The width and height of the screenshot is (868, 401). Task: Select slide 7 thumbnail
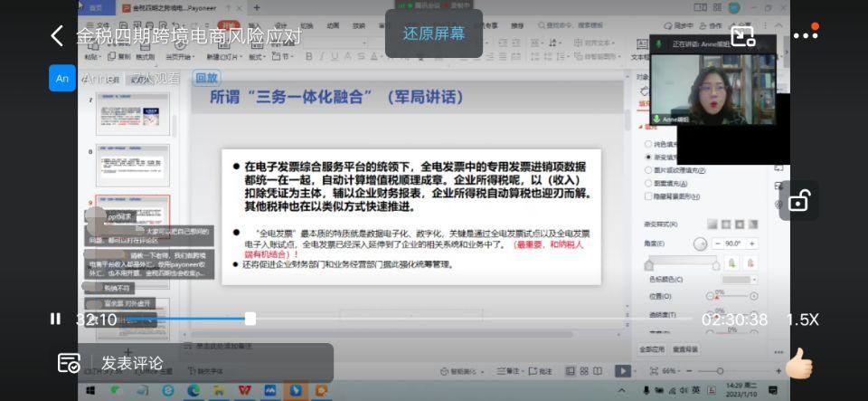pyautogui.click(x=133, y=113)
